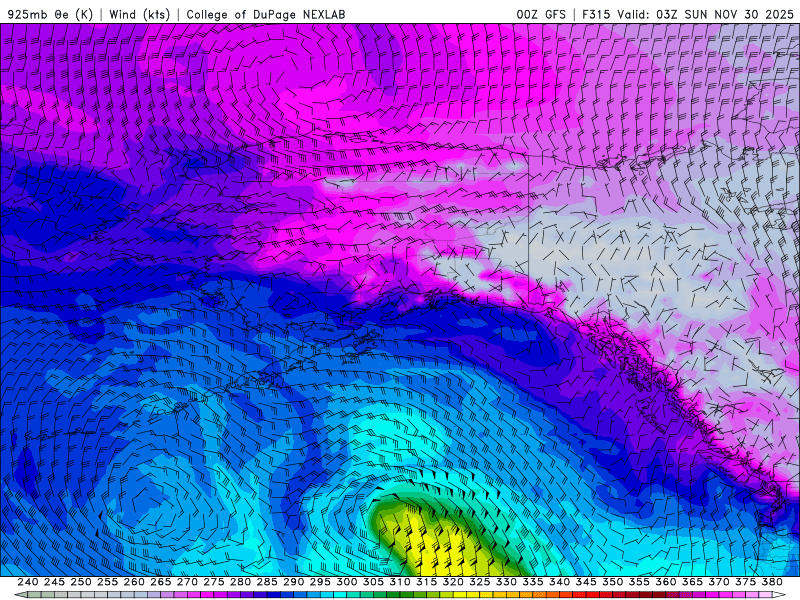Click the 380 colorbar label
800x600 pixels.
tap(772, 582)
